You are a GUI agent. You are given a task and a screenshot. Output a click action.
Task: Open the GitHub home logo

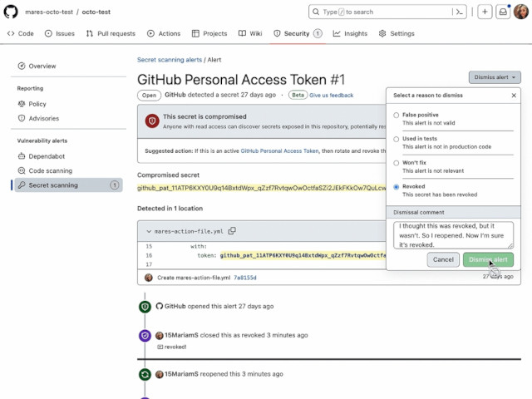coord(11,12)
